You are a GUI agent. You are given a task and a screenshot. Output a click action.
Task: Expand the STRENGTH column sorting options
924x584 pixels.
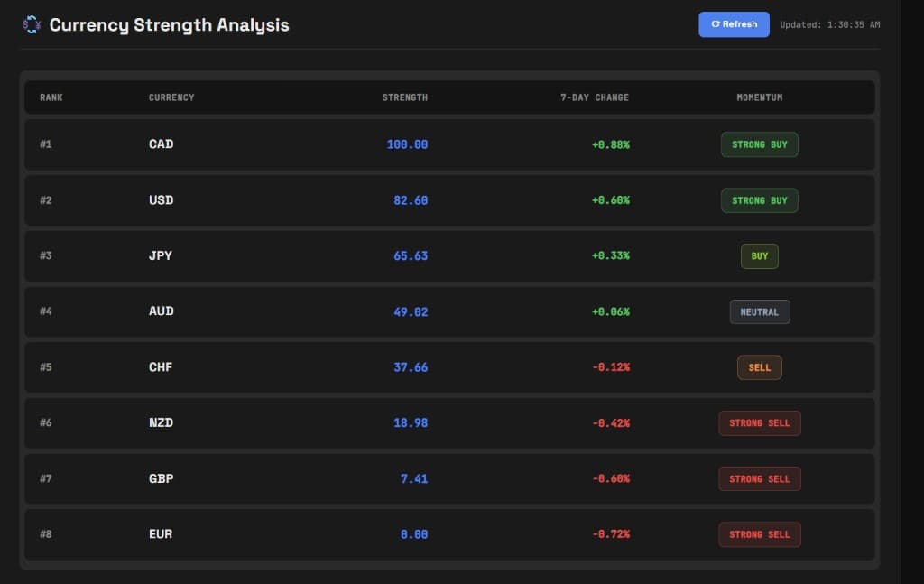[x=403, y=97]
